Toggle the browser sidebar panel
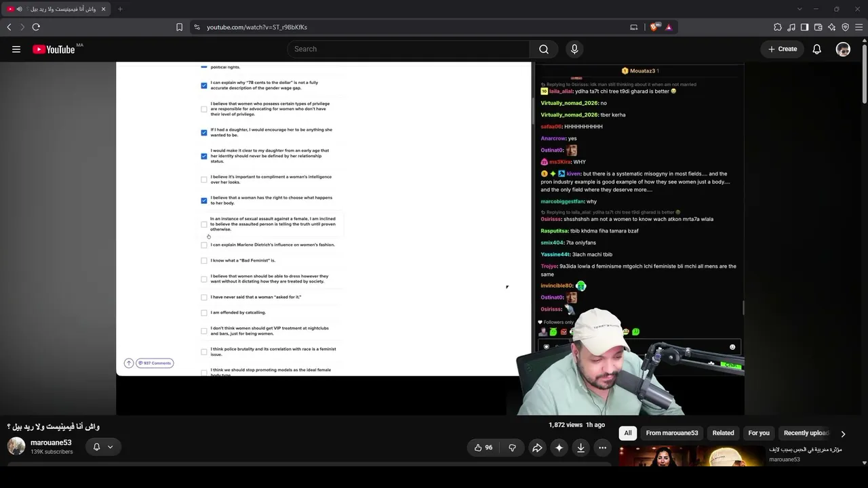The image size is (868, 488). tap(804, 27)
